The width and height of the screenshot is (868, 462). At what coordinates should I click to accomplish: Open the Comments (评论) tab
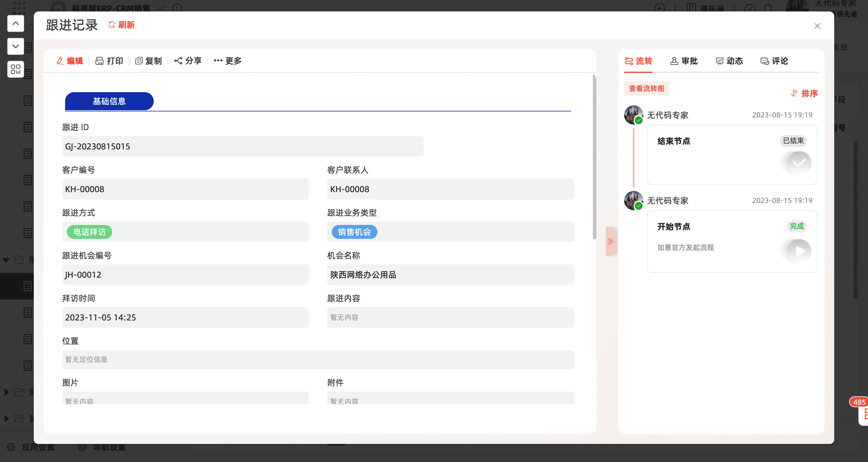pyautogui.click(x=774, y=61)
